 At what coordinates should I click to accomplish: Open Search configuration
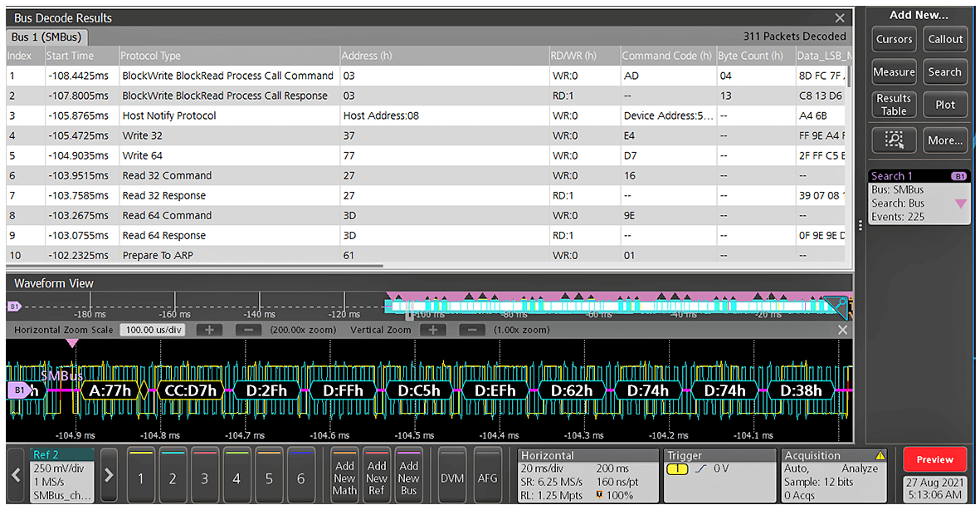945,72
